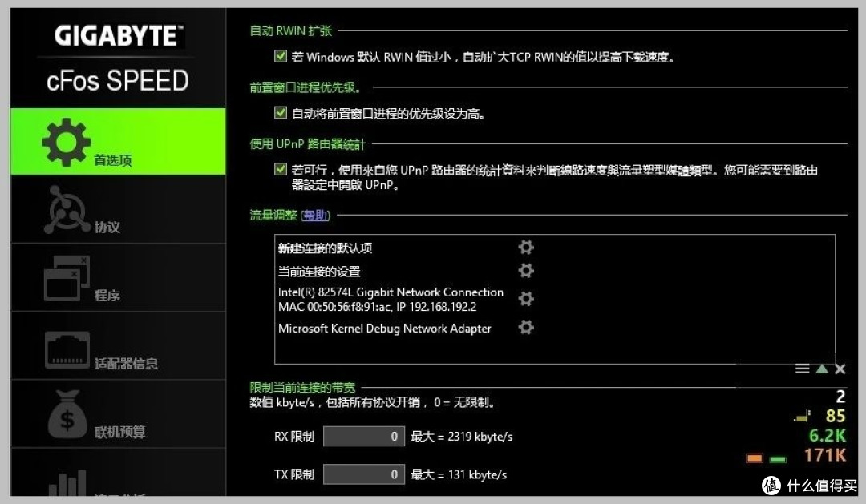The height and width of the screenshot is (504, 866).
Task: Toggle the UPnP router statistics checkbox
Action: pos(281,169)
